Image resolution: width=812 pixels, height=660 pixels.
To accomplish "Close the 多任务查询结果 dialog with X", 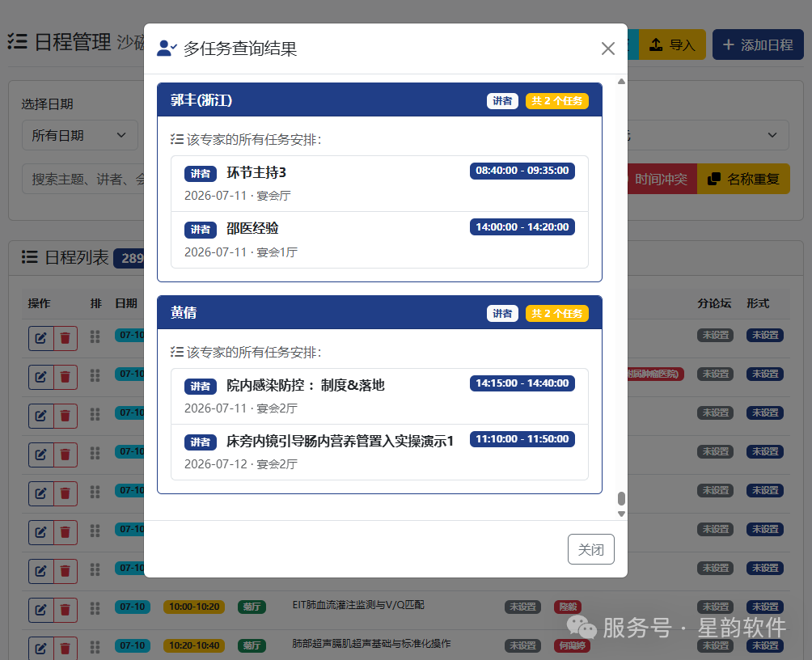I will [608, 49].
